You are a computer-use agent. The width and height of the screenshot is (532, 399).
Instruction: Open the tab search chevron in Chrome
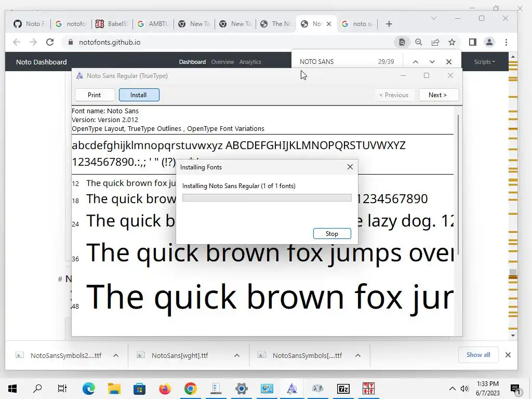click(x=434, y=18)
